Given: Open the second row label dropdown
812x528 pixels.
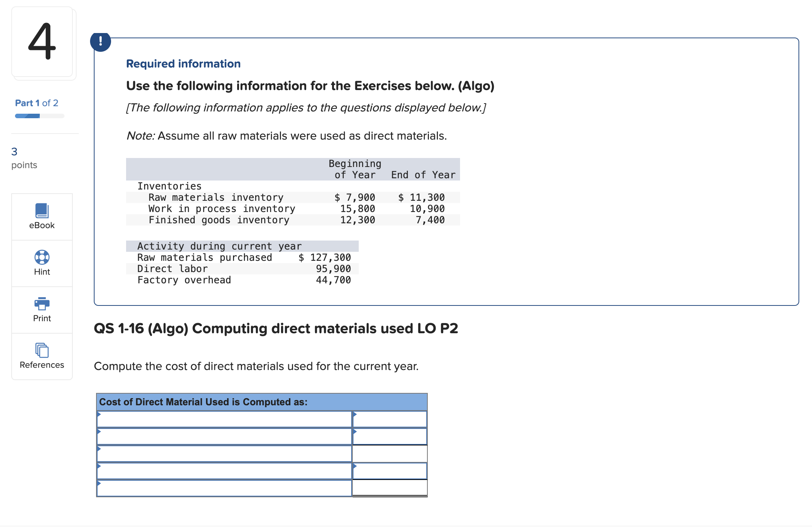Looking at the screenshot, I should point(99,432).
